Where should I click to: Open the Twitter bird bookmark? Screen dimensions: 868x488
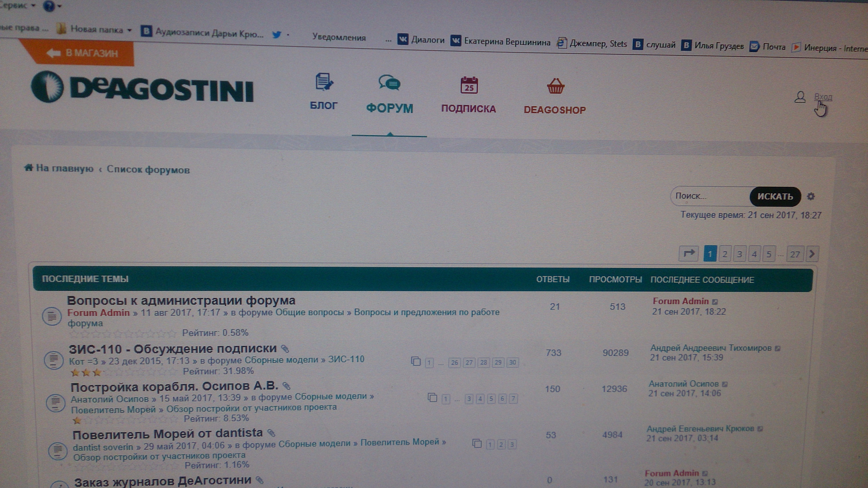pyautogui.click(x=277, y=34)
